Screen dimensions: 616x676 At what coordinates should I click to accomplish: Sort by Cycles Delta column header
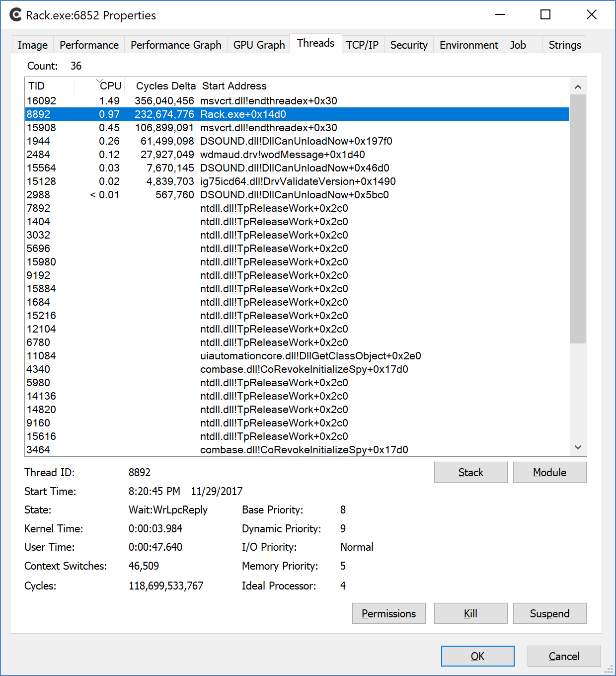(x=161, y=86)
